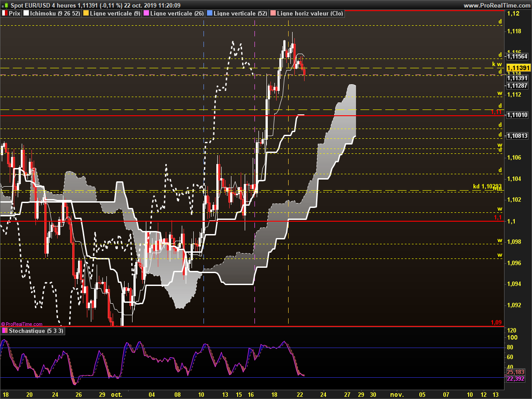Open the Stochastique (5 3 3) indicator label
532x399 pixels.
(x=37, y=331)
